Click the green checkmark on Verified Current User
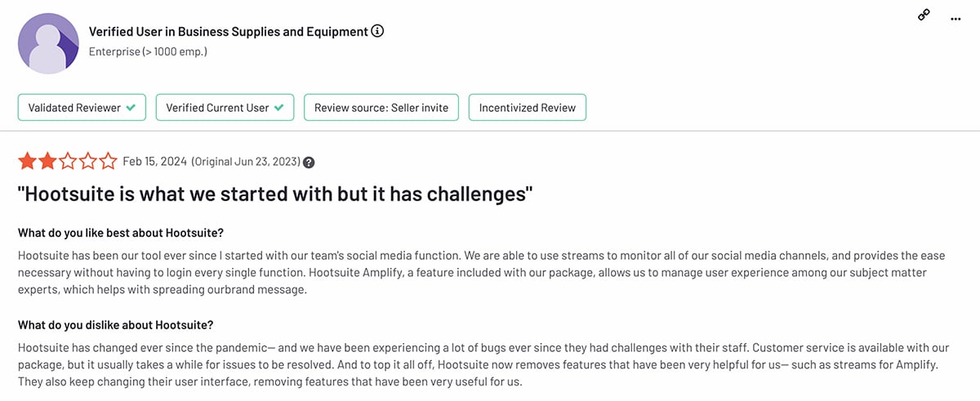This screenshot has height=401, width=980. (x=278, y=108)
